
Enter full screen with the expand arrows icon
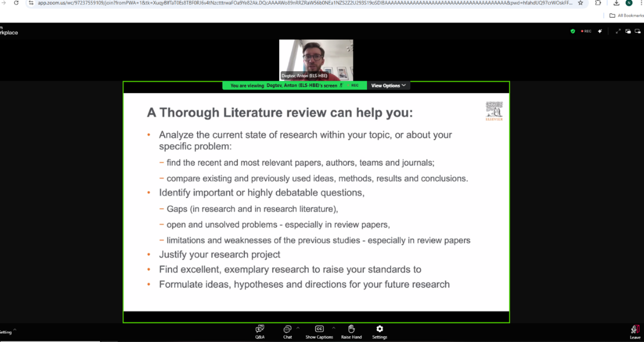[618, 31]
